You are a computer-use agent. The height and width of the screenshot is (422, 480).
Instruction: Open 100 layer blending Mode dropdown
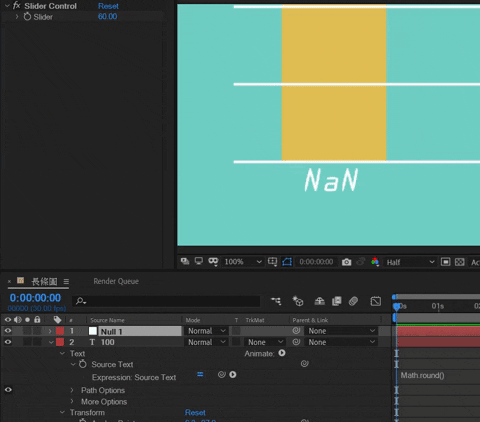pyautogui.click(x=207, y=342)
